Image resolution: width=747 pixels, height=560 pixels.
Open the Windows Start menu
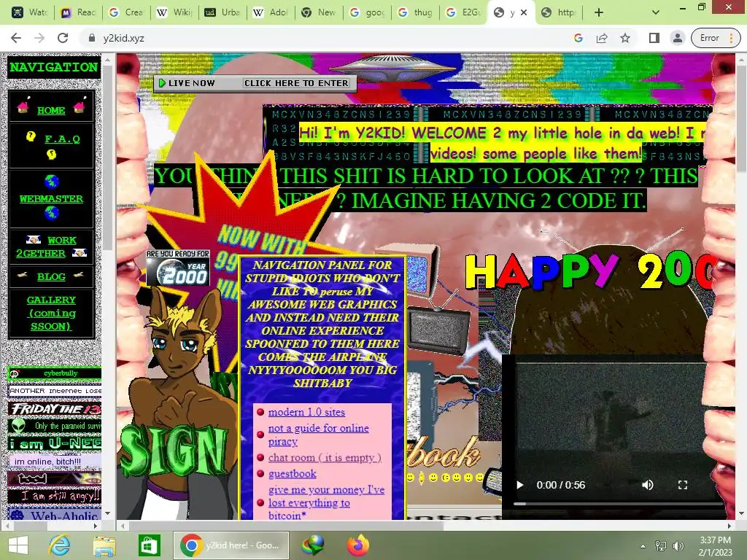coord(18,545)
